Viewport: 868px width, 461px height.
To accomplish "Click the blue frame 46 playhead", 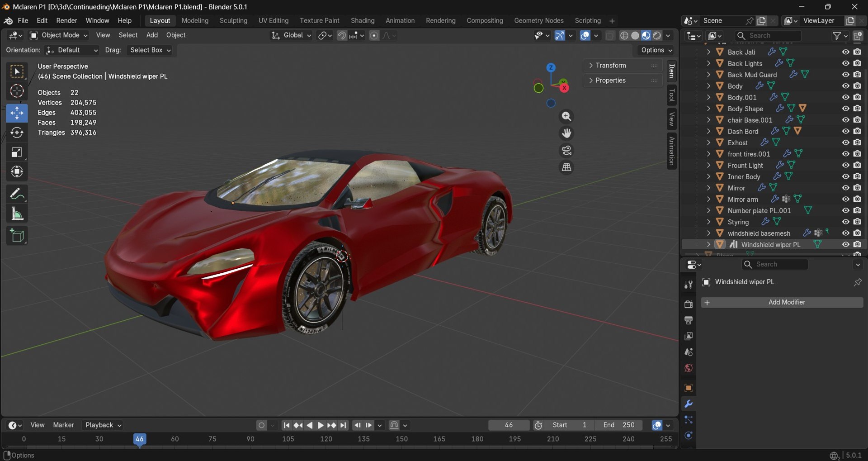I will 140,439.
